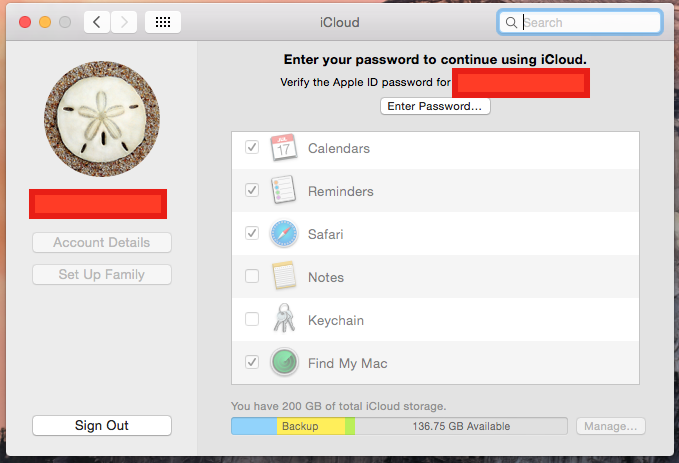Image resolution: width=679 pixels, height=463 pixels.
Task: Click the Sign Out button
Action: (102, 425)
